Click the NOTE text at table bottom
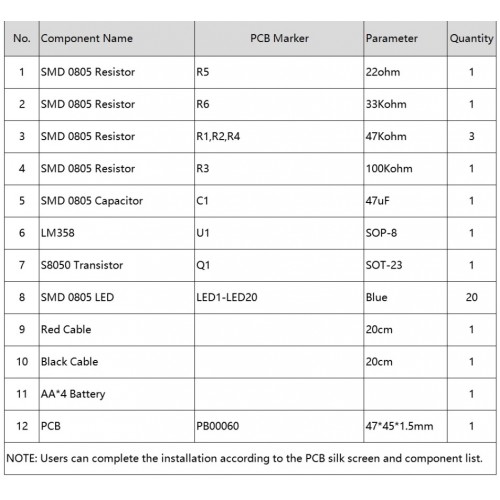Screen dimensions: 500x500 [x=244, y=459]
